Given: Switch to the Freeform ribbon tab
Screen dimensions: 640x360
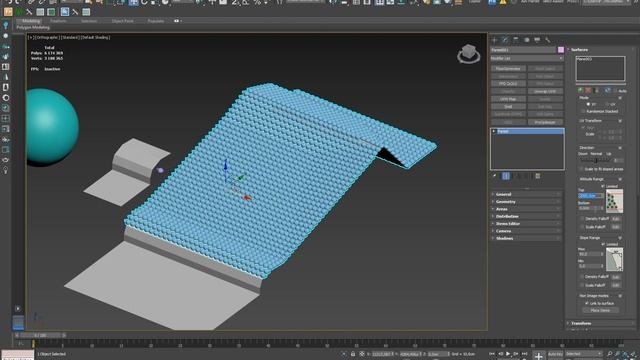Looking at the screenshot, I should click(x=58, y=21).
